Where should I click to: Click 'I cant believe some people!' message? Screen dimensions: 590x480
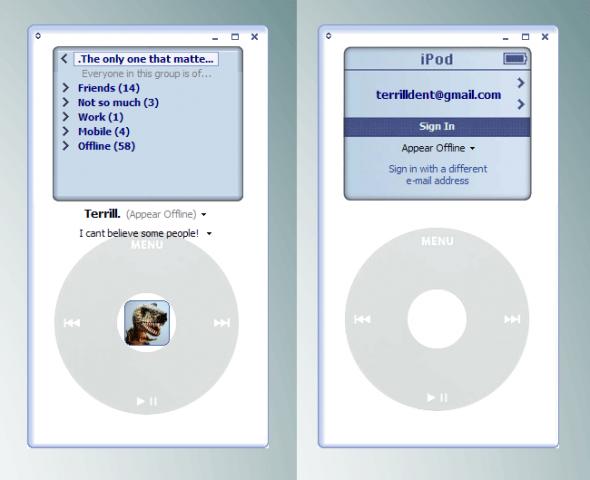(139, 233)
